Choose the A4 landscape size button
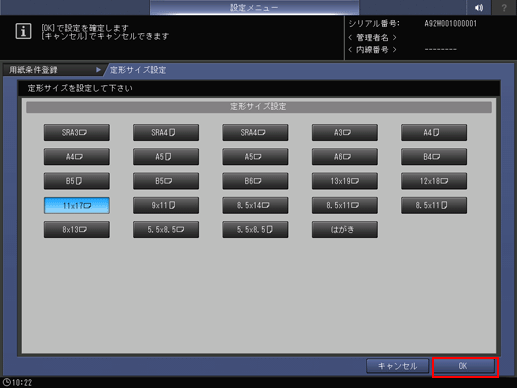This screenshot has height=388, width=517. tap(77, 157)
